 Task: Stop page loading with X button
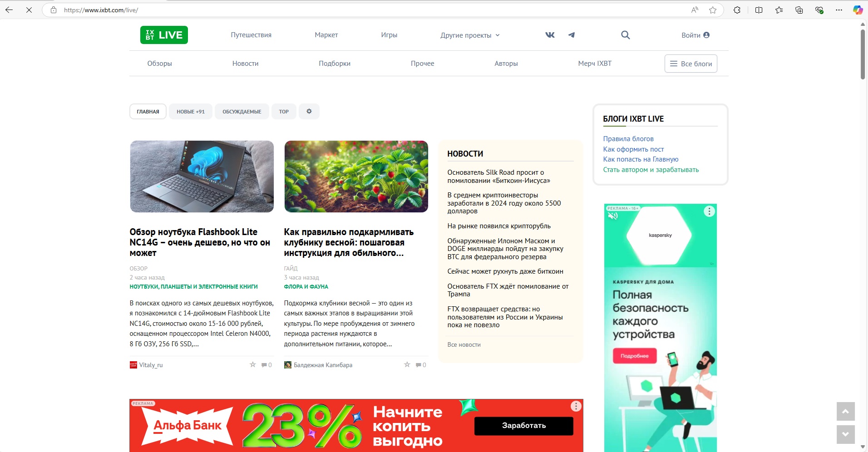tap(29, 10)
